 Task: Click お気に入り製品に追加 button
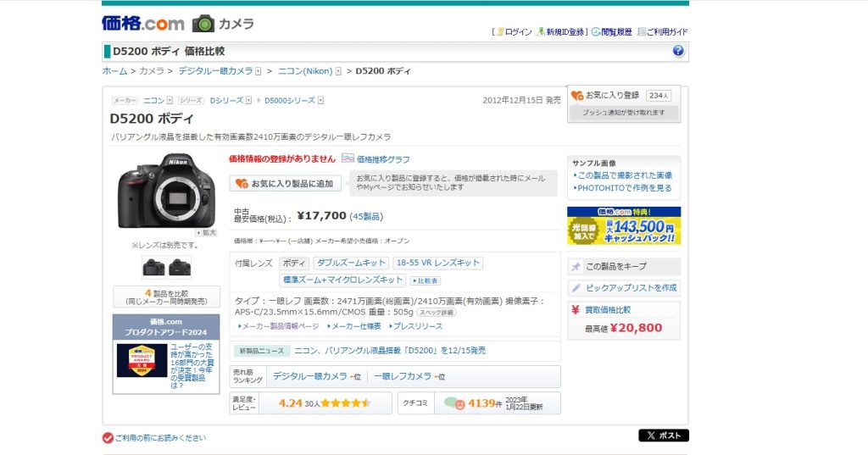pos(285,183)
